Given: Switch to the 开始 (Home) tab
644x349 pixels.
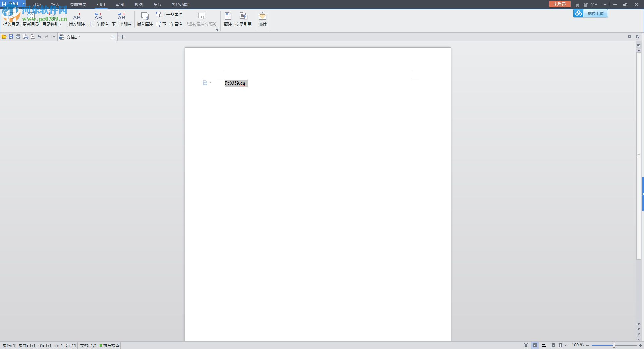Looking at the screenshot, I should pyautogui.click(x=36, y=4).
